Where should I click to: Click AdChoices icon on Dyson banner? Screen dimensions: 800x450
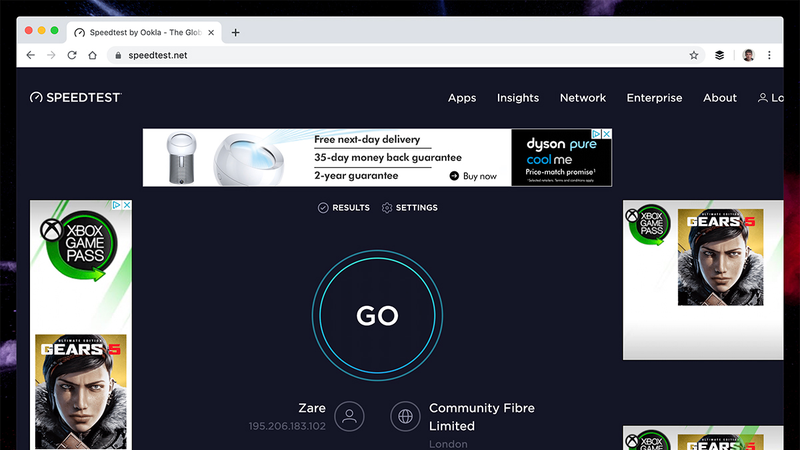[596, 134]
